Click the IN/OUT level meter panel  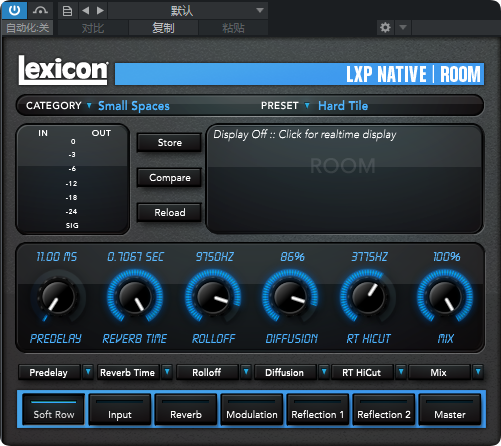point(73,179)
